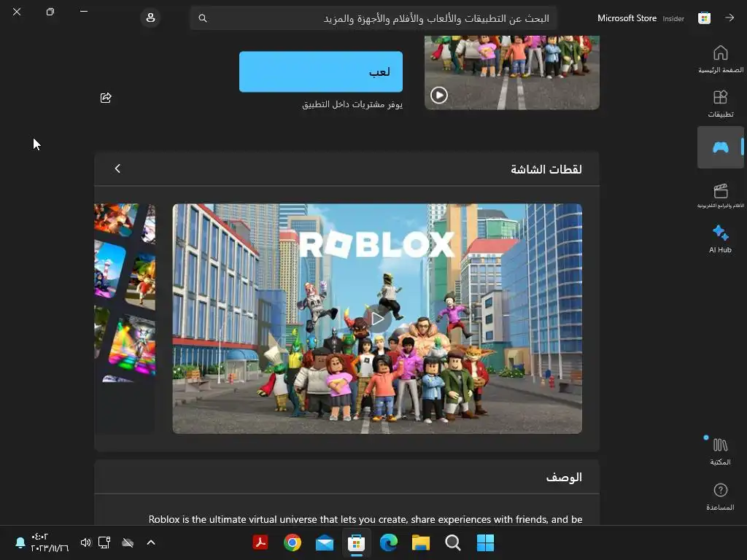The image size is (747, 560).
Task: Open the game collage screenshot thumbnail
Action: tap(125, 318)
